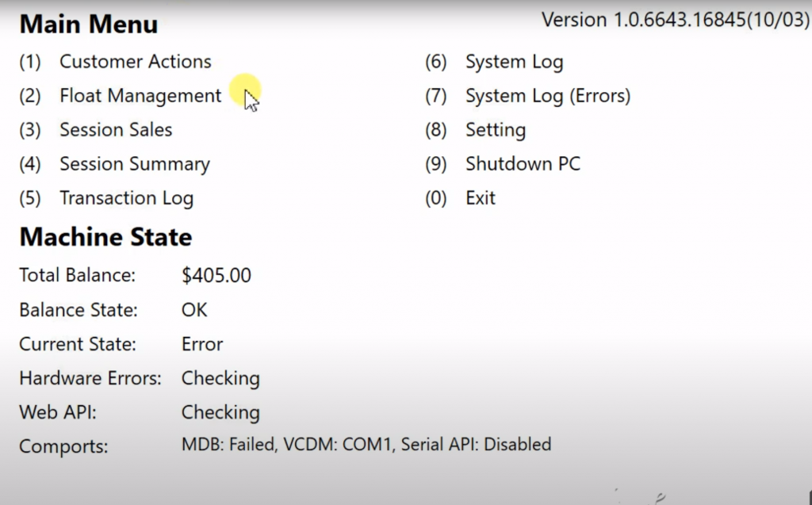Open the Transaction Log
This screenshot has width=812, height=505.
point(126,198)
